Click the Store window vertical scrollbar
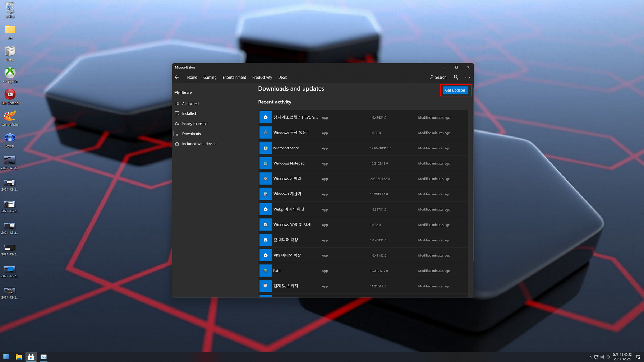 473,174
